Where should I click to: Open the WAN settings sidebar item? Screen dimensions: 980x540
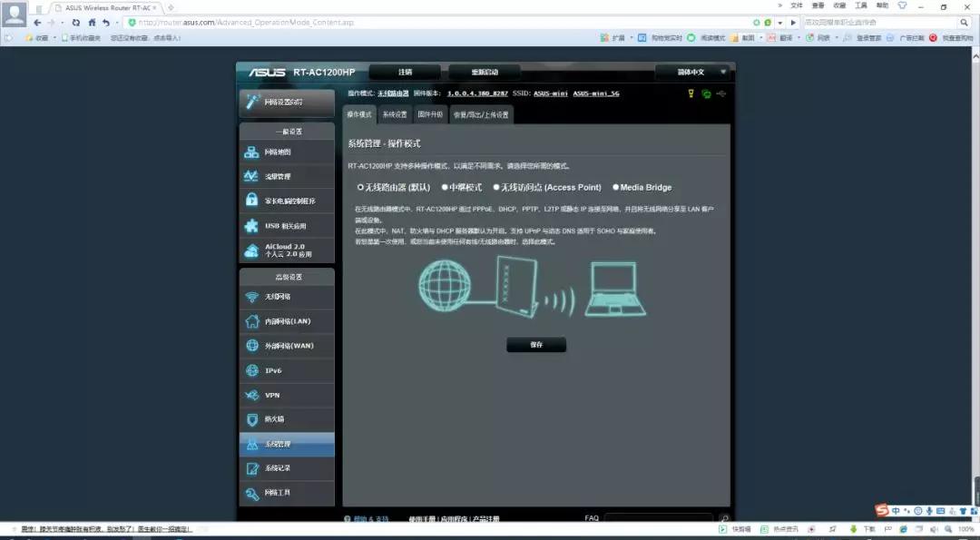287,346
